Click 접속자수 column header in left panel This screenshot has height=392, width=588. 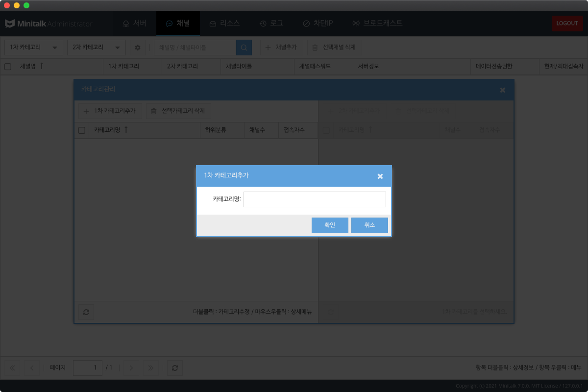click(x=298, y=130)
